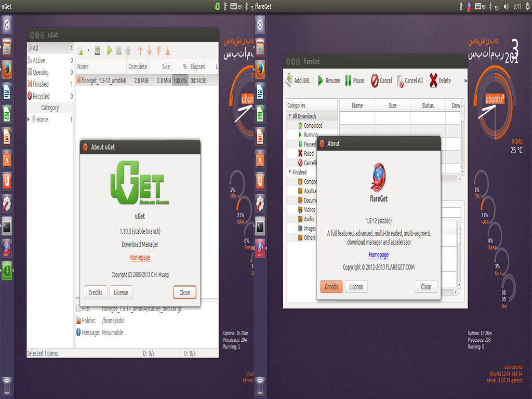The height and width of the screenshot is (399, 532).
Task: Select Completed category in flareGet
Action: [x=313, y=125]
